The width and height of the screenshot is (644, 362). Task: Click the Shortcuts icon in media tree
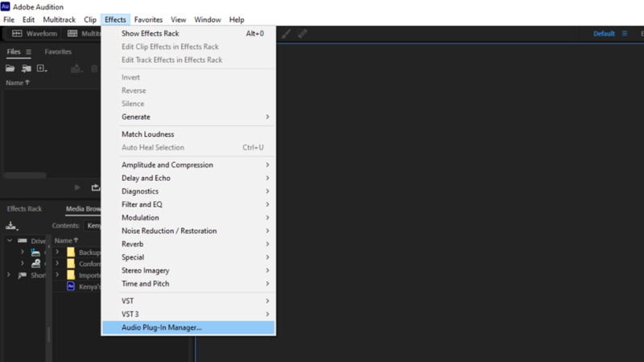pos(23,275)
